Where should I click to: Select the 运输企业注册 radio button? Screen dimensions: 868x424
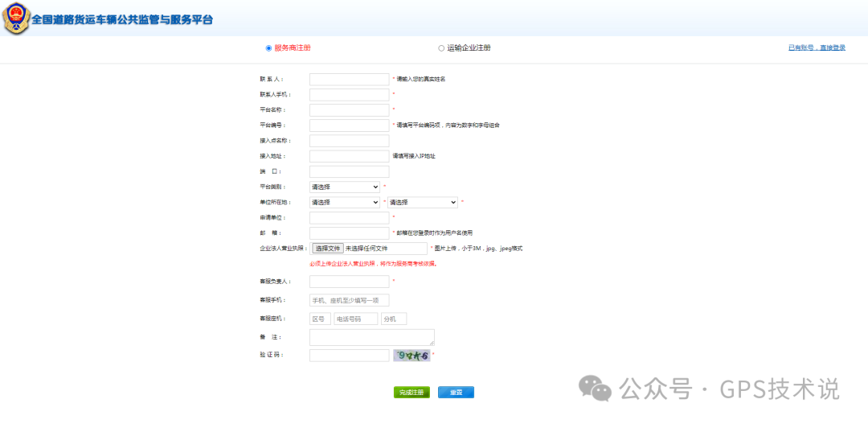(441, 48)
